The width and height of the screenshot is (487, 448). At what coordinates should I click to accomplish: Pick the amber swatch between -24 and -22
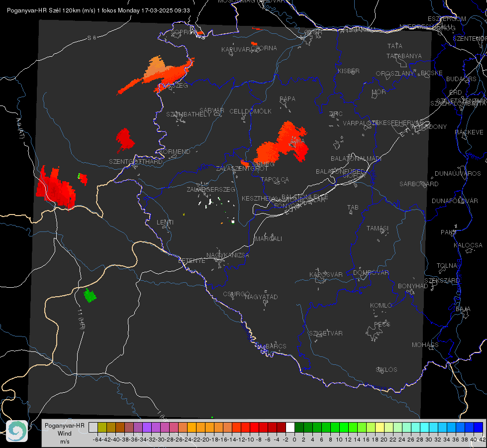(192, 427)
